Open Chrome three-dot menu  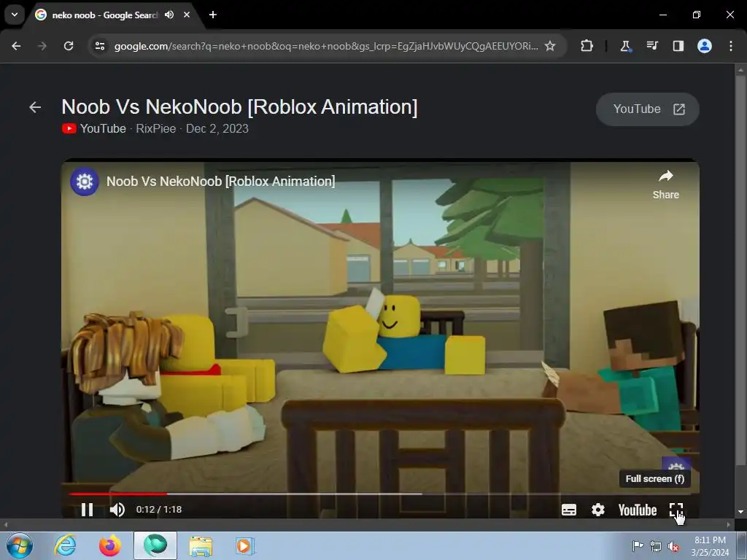tap(731, 46)
